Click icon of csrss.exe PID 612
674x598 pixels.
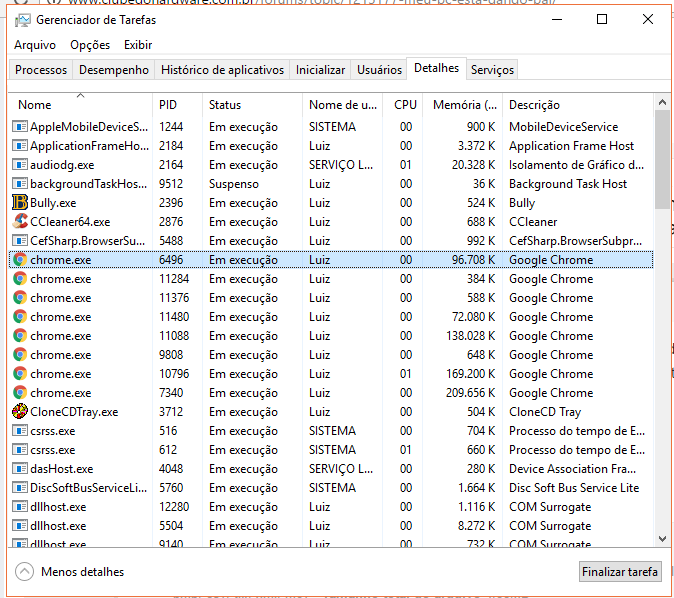coord(20,450)
